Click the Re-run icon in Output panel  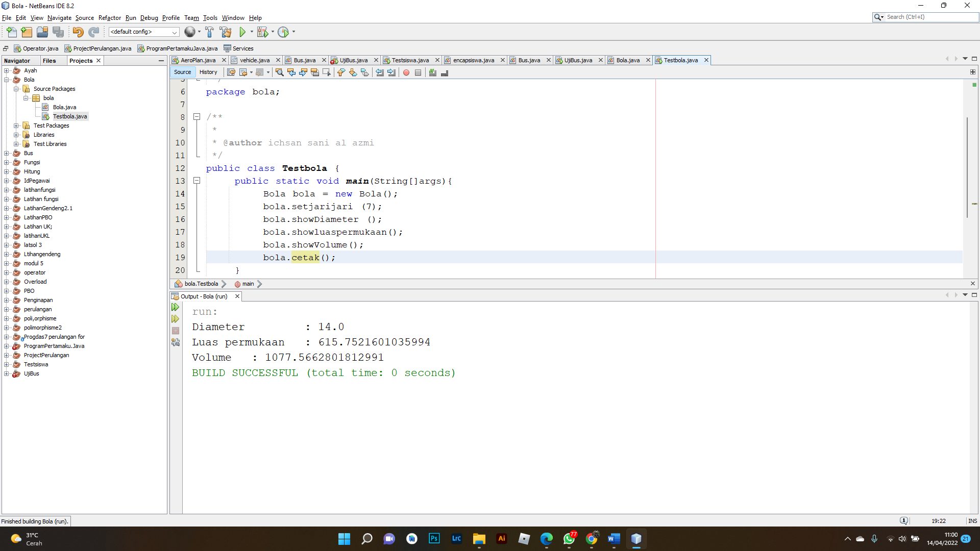tap(175, 307)
